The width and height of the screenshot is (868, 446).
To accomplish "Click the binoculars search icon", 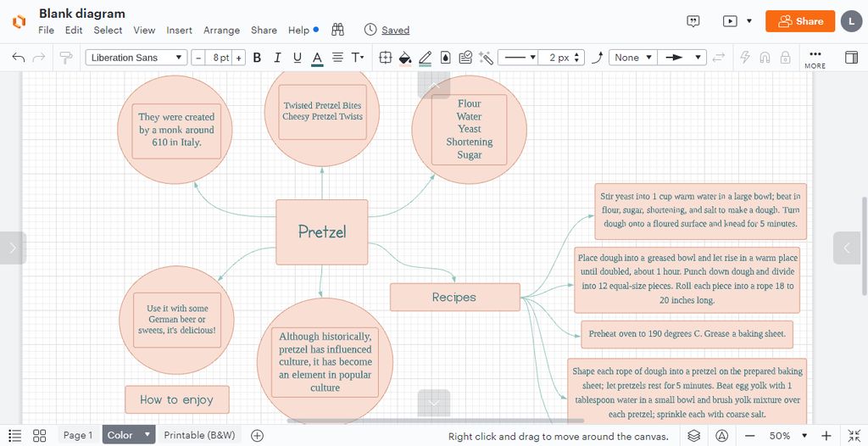I will 337,30.
